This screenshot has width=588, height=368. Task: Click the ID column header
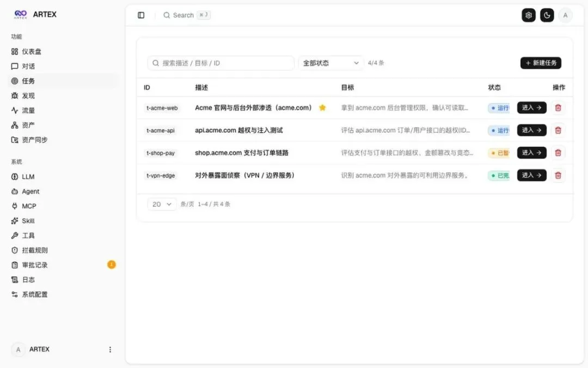pos(146,87)
